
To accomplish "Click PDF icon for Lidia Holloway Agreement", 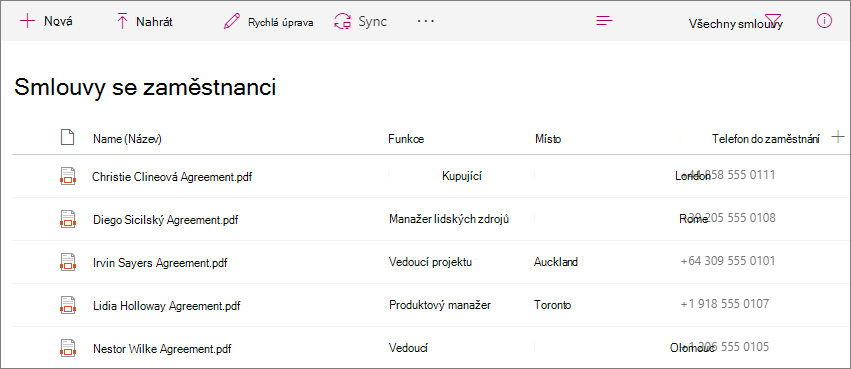I will coord(67,305).
